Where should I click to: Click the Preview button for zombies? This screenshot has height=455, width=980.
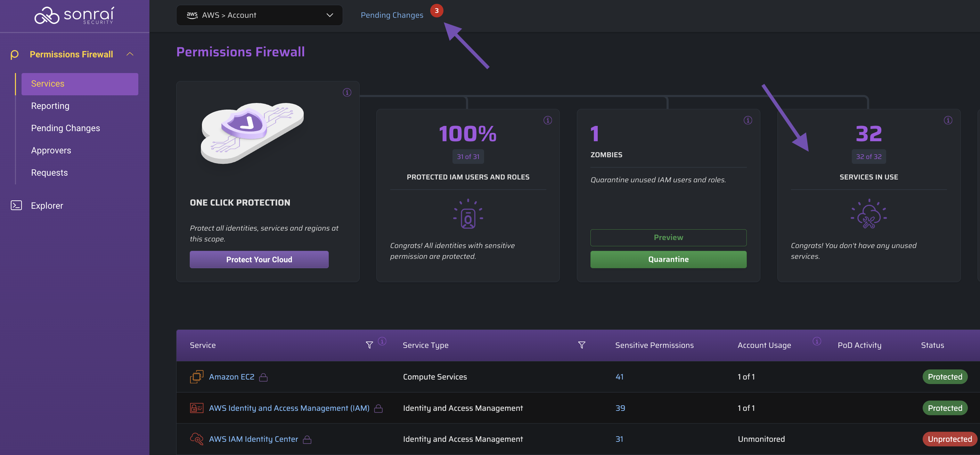pyautogui.click(x=668, y=237)
